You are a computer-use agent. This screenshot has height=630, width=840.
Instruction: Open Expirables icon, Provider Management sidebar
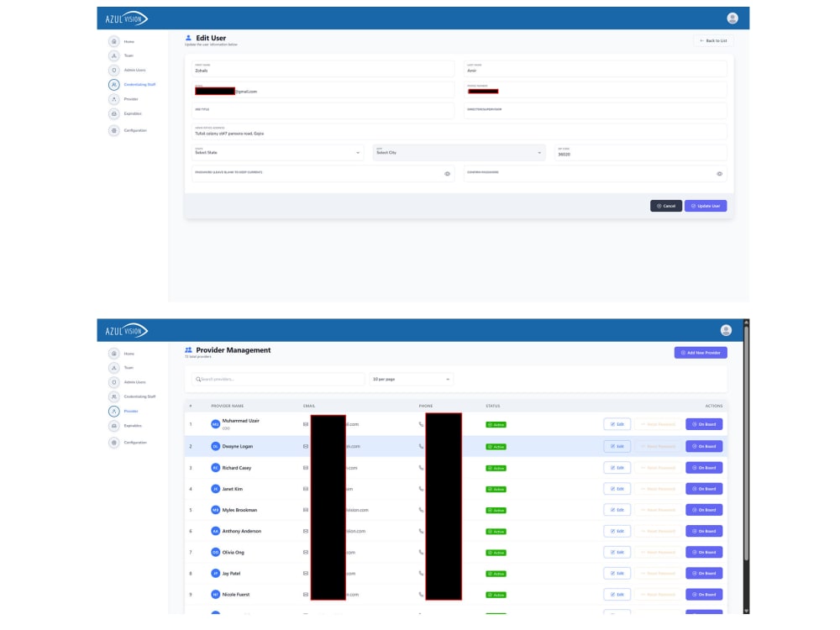(113, 426)
